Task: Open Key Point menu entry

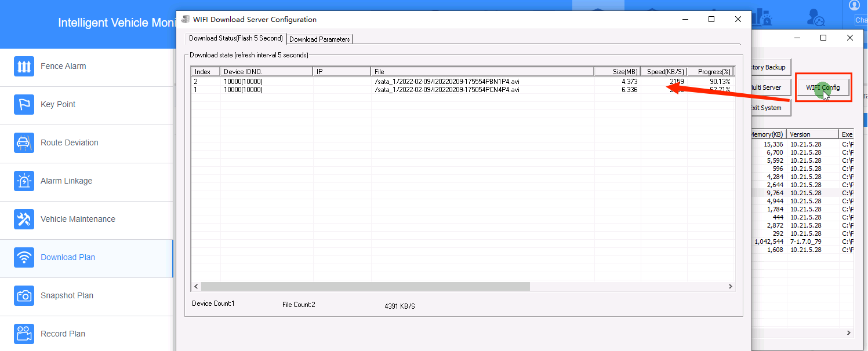Action: [x=58, y=104]
